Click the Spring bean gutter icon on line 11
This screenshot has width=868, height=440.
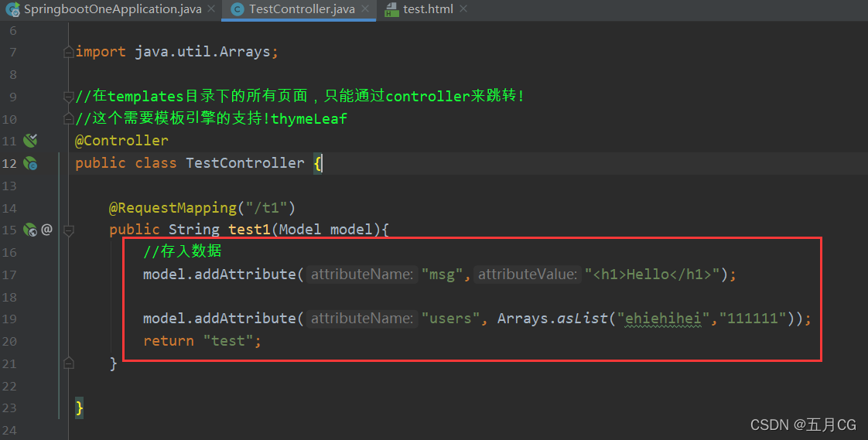(x=30, y=141)
